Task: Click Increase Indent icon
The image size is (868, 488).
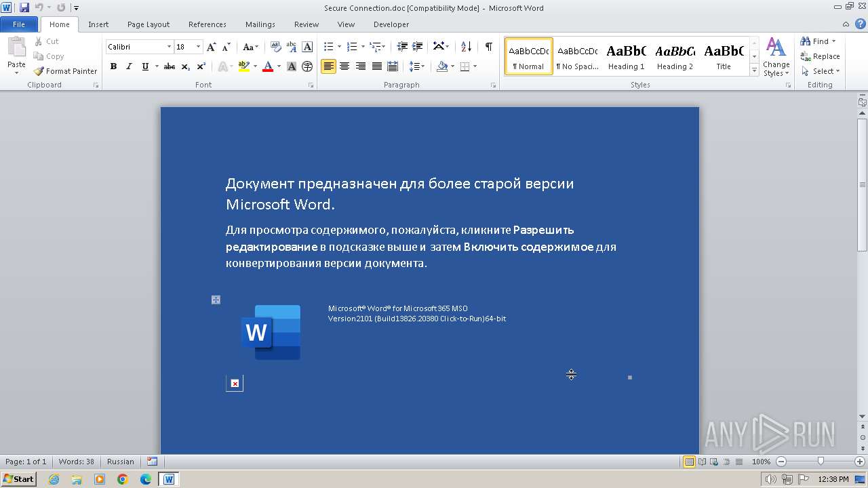Action: coord(418,47)
